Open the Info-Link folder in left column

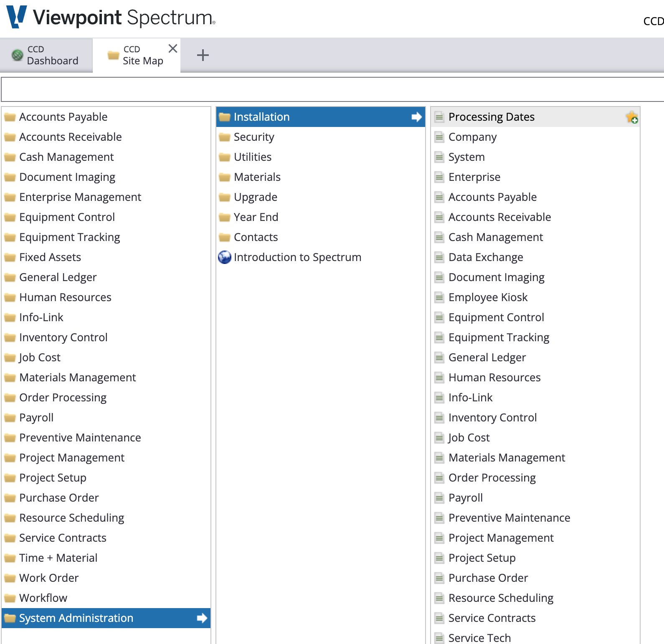pos(106,317)
